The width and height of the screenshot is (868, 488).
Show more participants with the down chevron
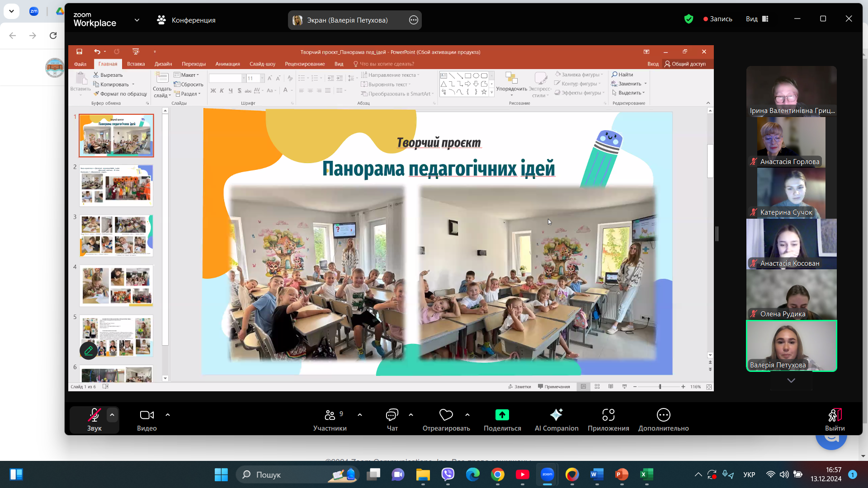coord(791,380)
